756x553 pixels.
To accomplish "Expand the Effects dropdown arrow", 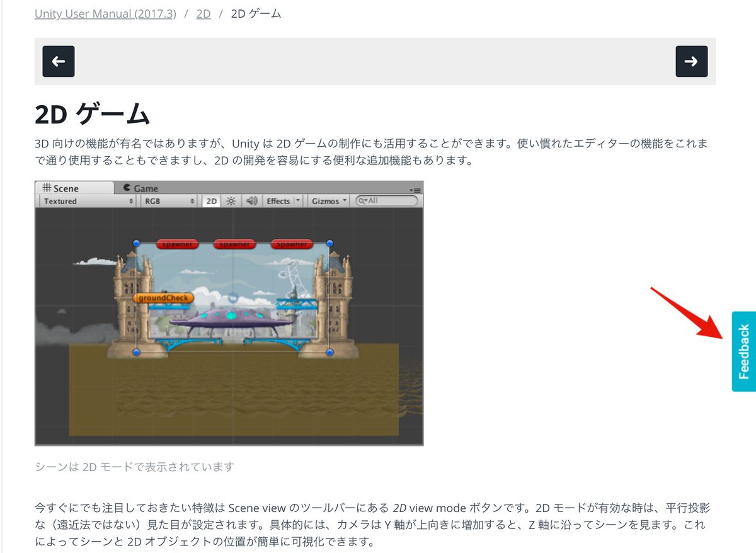I will pyautogui.click(x=298, y=201).
